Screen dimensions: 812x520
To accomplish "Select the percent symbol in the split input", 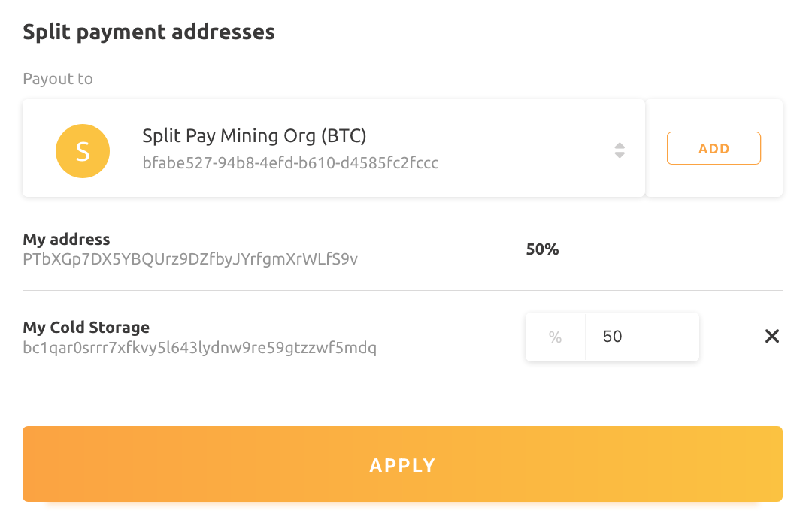I will tap(555, 336).
